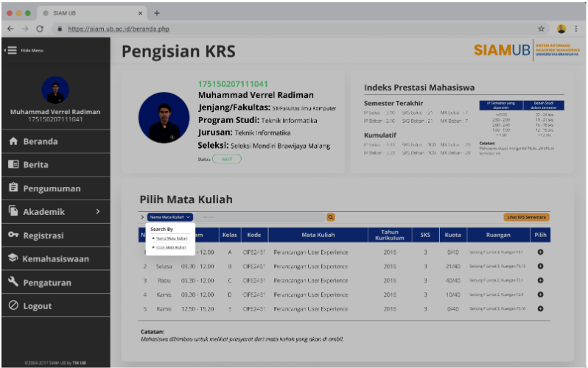Open Beranda in the sidebar
Viewport: 588px width, 368px height.
click(x=41, y=141)
